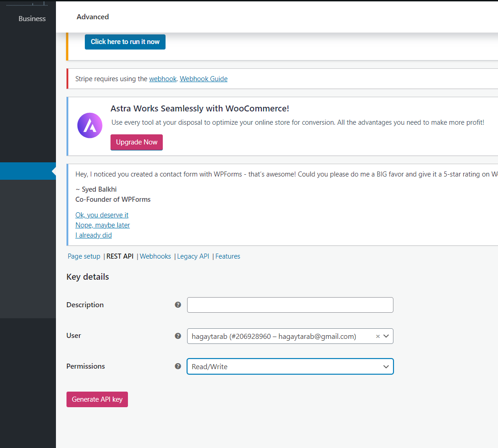Open the Webhook Guide link
Screen dimensions: 498x448
(204, 79)
